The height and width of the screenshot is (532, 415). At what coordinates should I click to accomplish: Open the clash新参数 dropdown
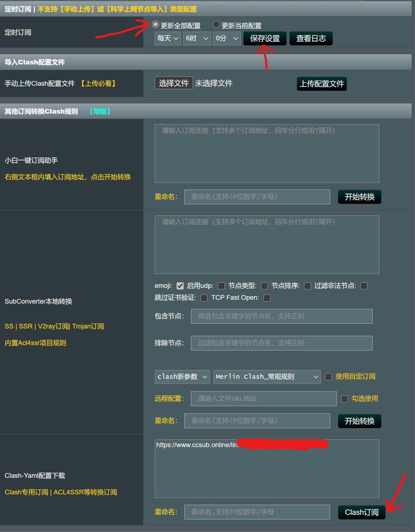182,377
